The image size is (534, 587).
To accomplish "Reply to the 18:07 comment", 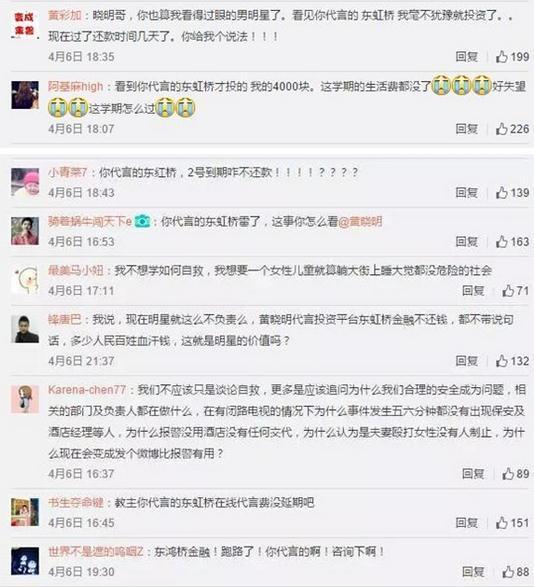I will tap(467, 129).
